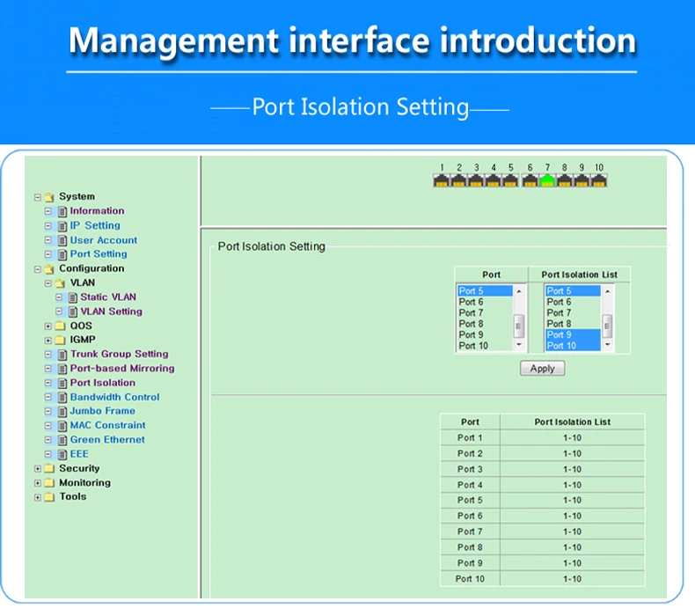This screenshot has height=616, width=695.
Task: Open the EEE page
Action: [x=79, y=454]
